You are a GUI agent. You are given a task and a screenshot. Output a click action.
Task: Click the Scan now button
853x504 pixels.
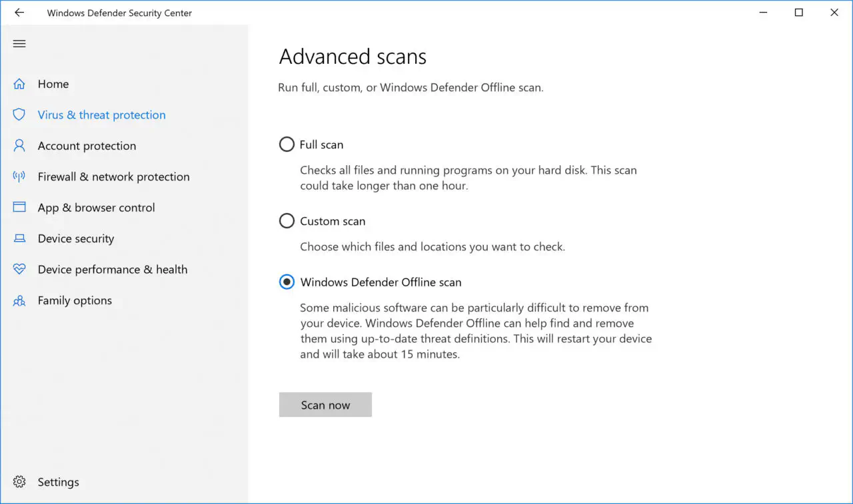pyautogui.click(x=325, y=405)
